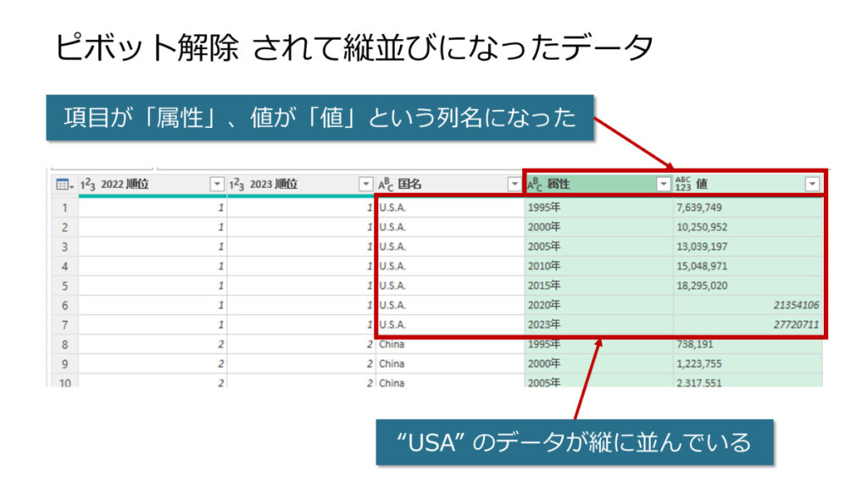Click the data type icon for 2022 順位
The image size is (868, 488).
pyautogui.click(x=88, y=184)
